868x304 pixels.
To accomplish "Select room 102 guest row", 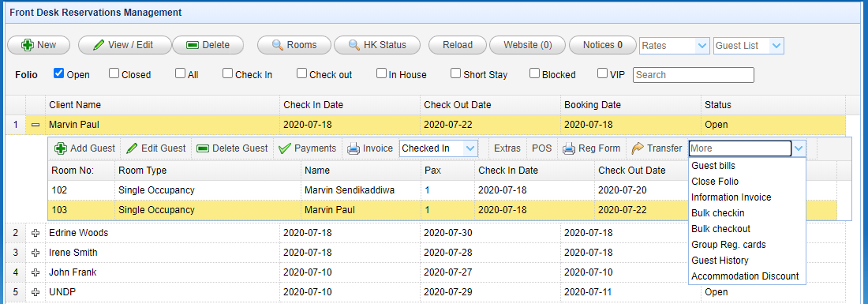I will [442, 190].
